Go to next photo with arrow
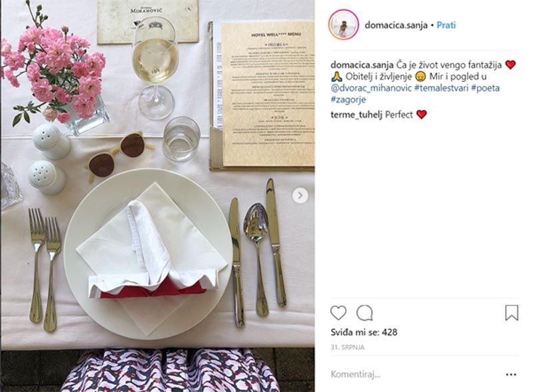Screen dimensions: 533x392 click(300, 196)
